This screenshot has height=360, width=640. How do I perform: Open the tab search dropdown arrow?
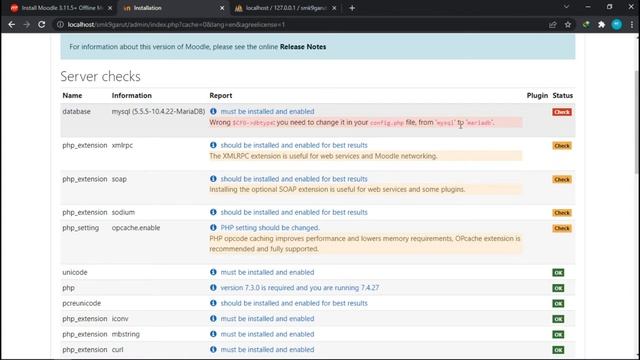pos(567,7)
